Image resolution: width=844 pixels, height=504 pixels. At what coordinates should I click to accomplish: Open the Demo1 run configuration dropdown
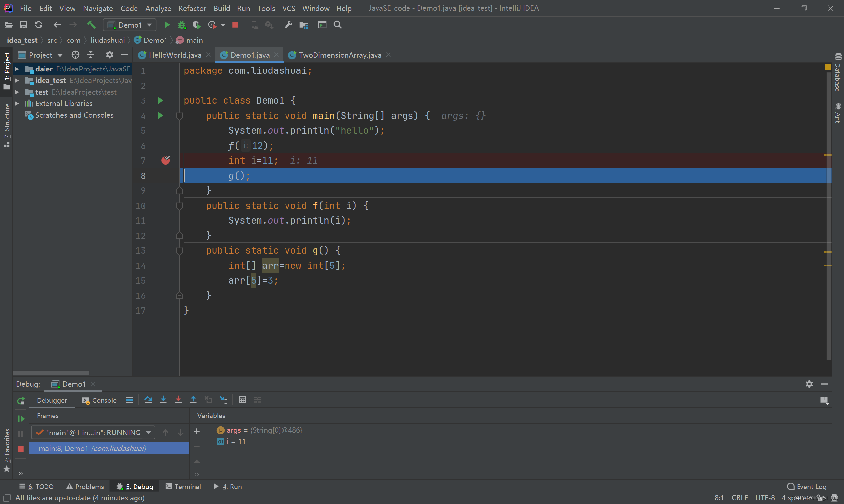click(x=130, y=25)
